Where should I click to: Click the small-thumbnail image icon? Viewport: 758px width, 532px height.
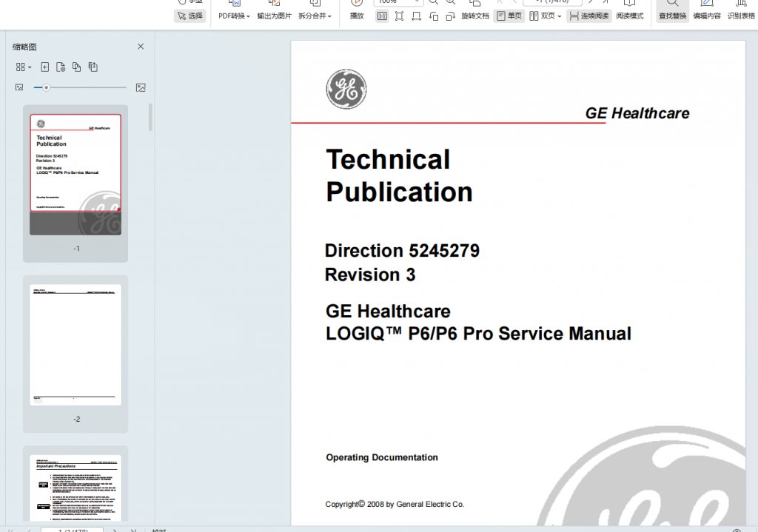pyautogui.click(x=19, y=87)
